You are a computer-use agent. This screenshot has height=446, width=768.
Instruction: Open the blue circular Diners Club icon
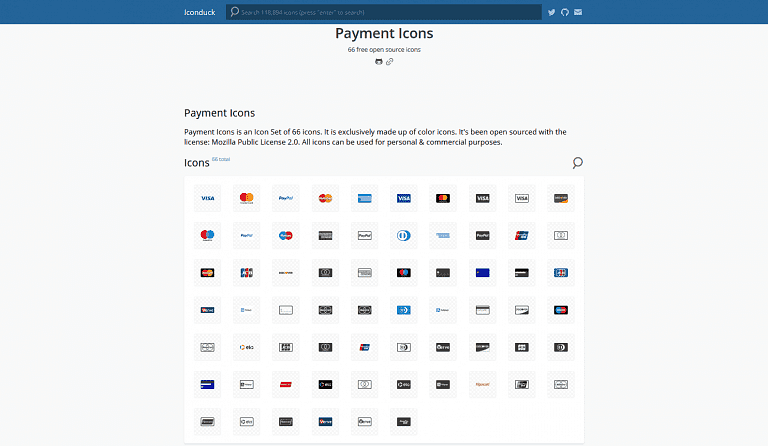404,235
